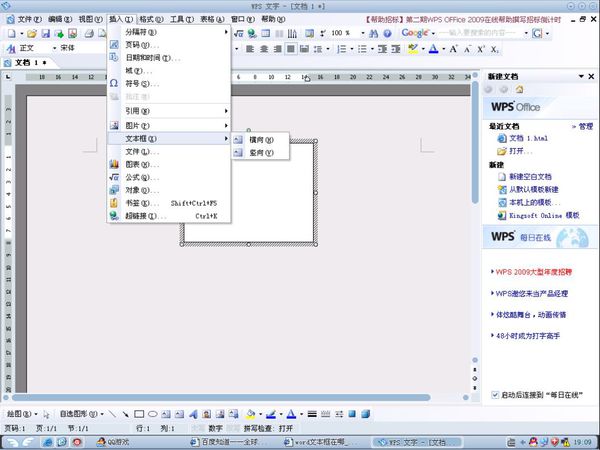
Task: Select ellipse shape tool in drawing toolbar
Action: point(152,413)
